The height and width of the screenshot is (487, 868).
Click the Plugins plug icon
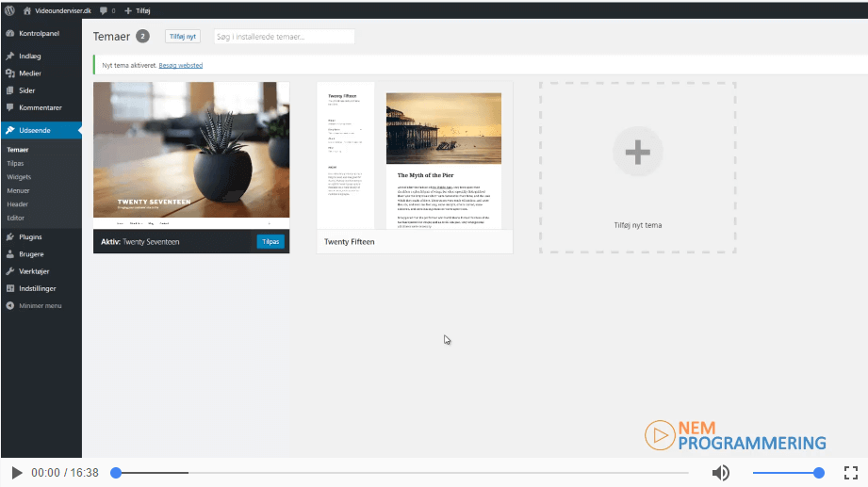click(x=10, y=236)
